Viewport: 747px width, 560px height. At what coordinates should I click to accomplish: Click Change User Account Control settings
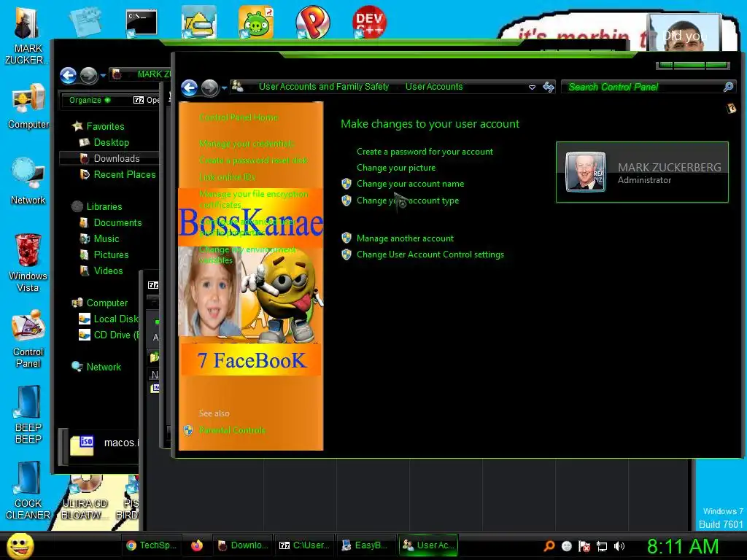430,254
